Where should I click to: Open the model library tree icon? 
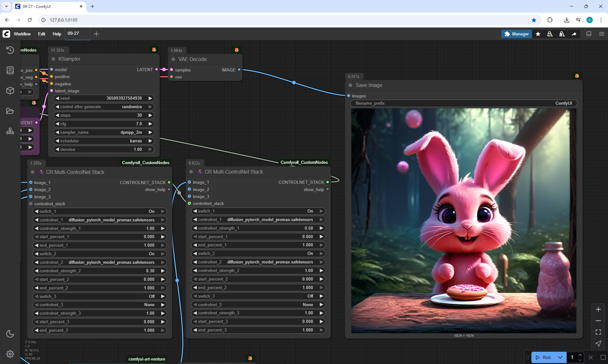click(x=10, y=131)
